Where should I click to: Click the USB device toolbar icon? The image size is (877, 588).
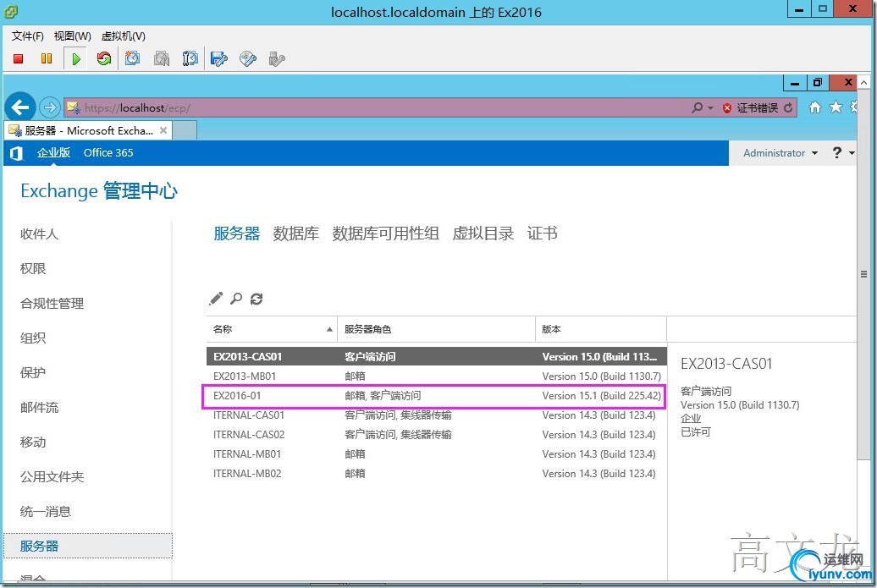277,58
